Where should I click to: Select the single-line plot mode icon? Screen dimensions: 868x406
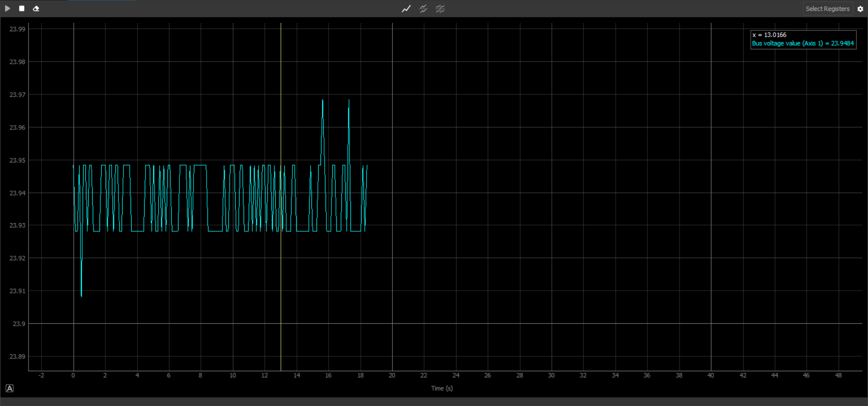406,9
